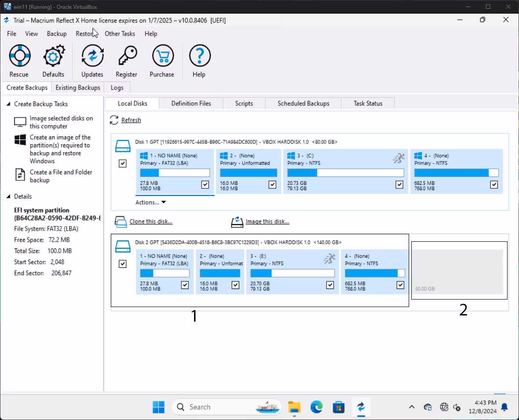Viewport: 519px width, 420px height.
Task: Uncheck Disk 2 partition 3 (E:) checkbox
Action: point(330,285)
